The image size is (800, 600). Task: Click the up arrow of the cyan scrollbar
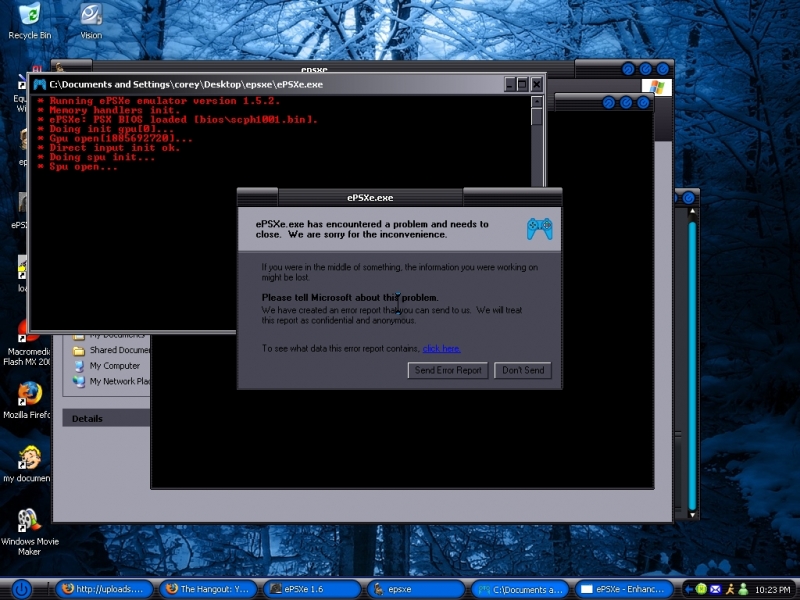[692, 211]
